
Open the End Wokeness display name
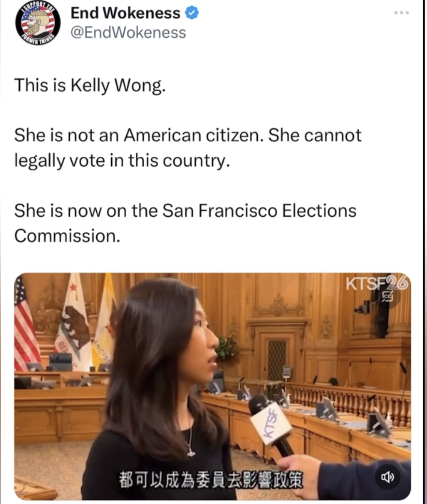126,13
